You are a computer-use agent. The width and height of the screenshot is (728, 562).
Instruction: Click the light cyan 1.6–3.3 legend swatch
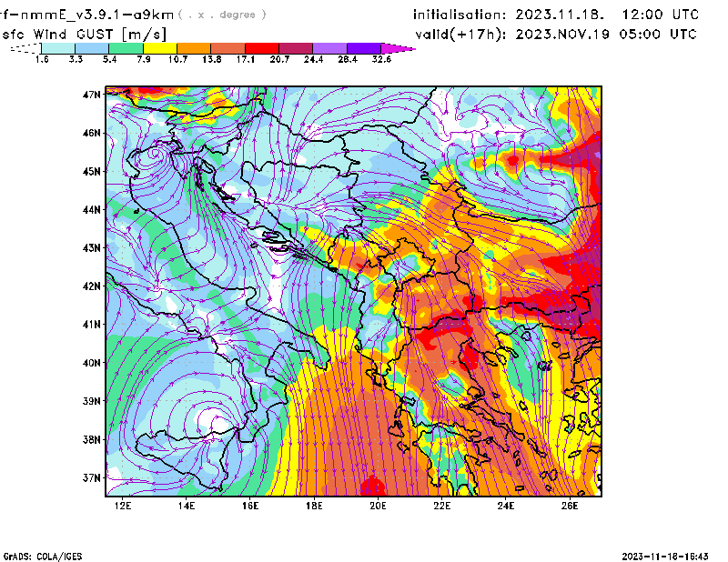tap(58, 48)
